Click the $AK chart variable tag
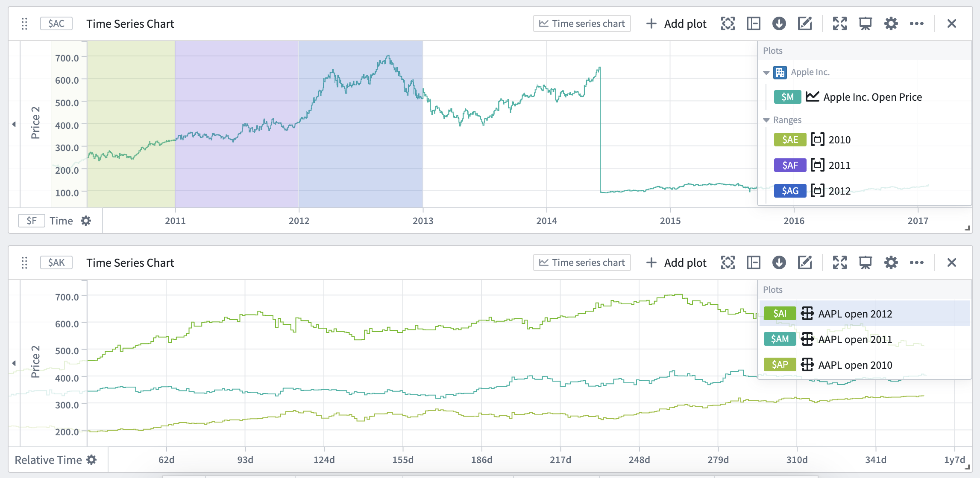Screen dimensions: 980x478 [56, 263]
